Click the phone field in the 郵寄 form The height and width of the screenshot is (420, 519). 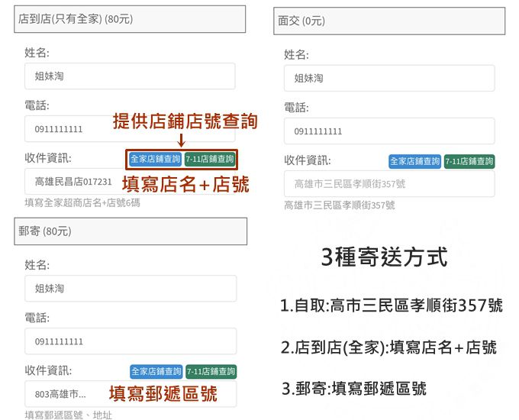pos(131,341)
